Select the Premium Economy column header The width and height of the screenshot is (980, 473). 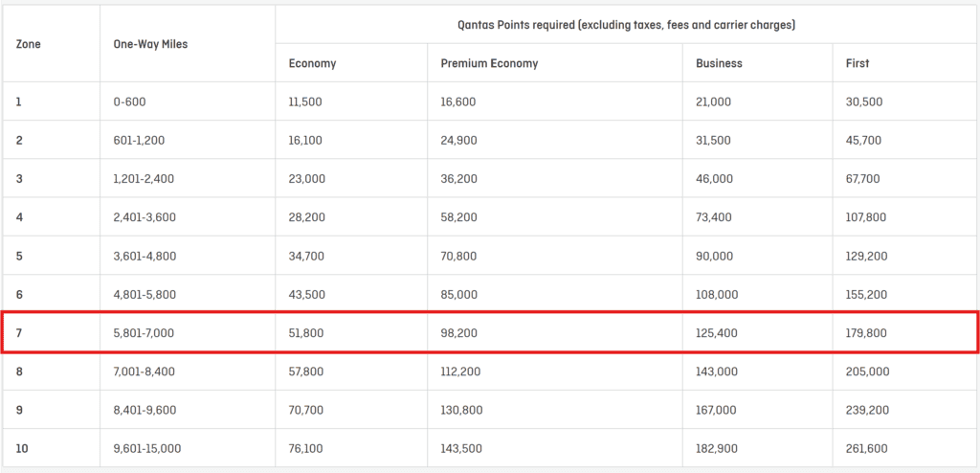pyautogui.click(x=489, y=63)
